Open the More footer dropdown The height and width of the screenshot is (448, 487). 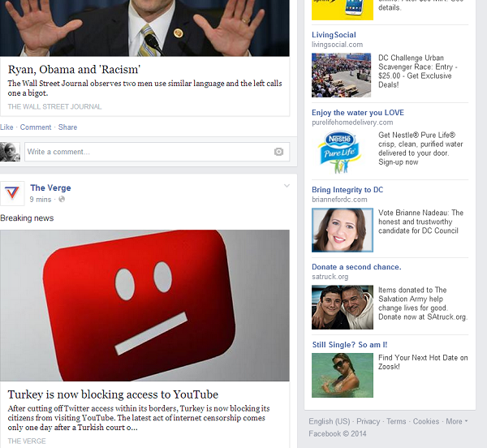coord(457,421)
